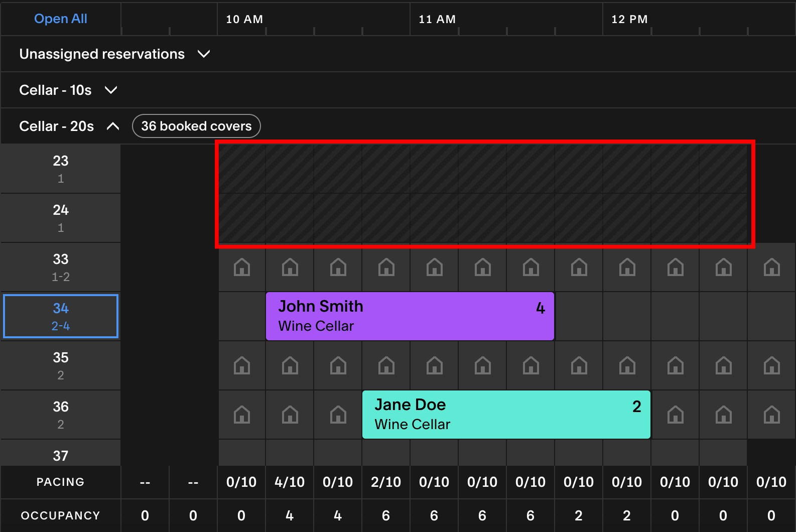The width and height of the screenshot is (796, 532).
Task: Click empty table 34 slot at 12:00 PM
Action: 627,316
